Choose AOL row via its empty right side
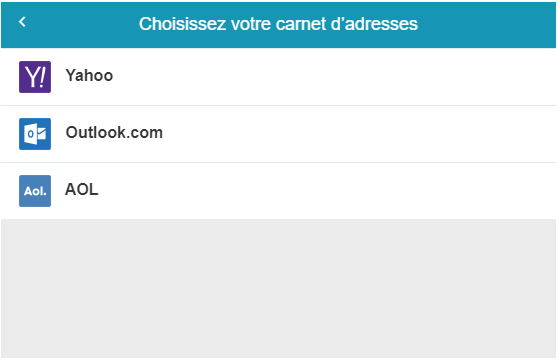559x362 pixels. (x=357, y=191)
